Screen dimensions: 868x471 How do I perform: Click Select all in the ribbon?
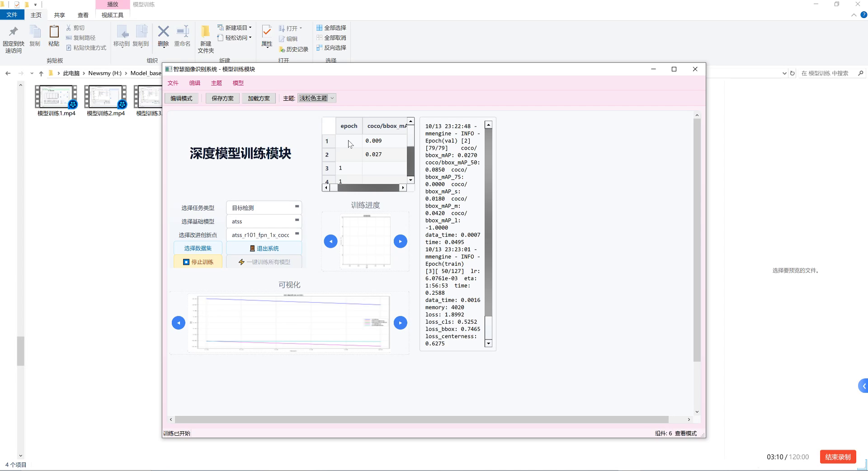coord(331,28)
